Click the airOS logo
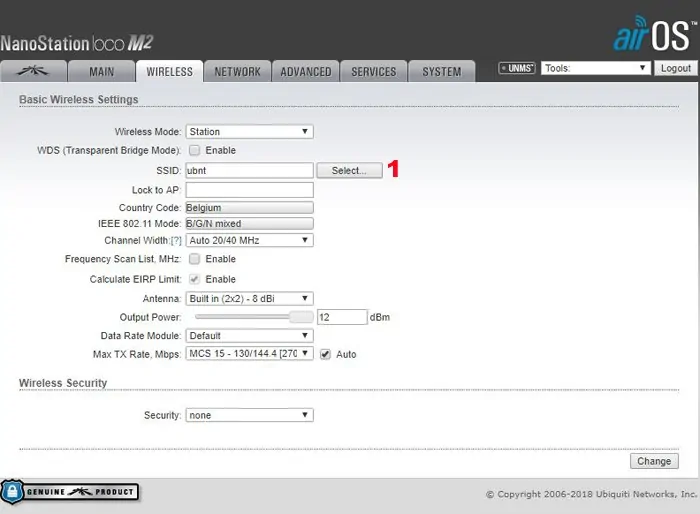 click(651, 34)
